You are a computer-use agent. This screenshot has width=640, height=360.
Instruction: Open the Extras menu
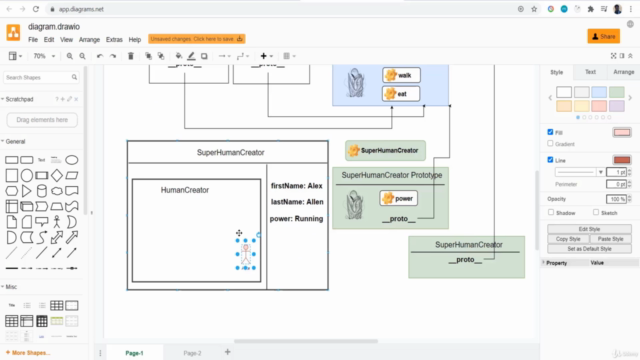pyautogui.click(x=114, y=40)
